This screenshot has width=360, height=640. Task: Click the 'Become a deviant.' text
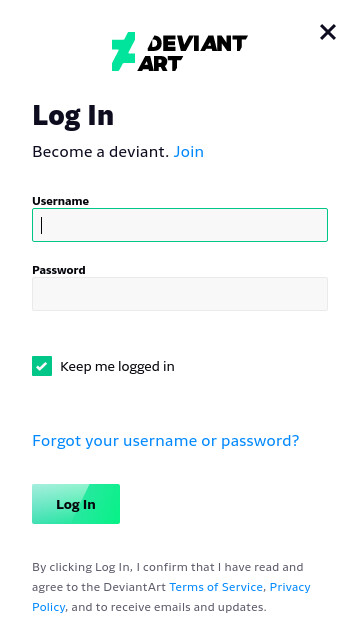[x=100, y=152]
